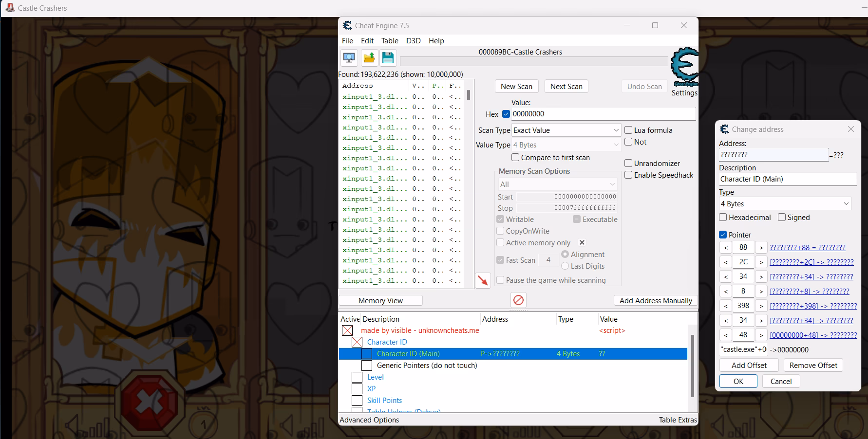868x439 pixels.
Task: Cancel the Change address dialog
Action: [x=781, y=381]
